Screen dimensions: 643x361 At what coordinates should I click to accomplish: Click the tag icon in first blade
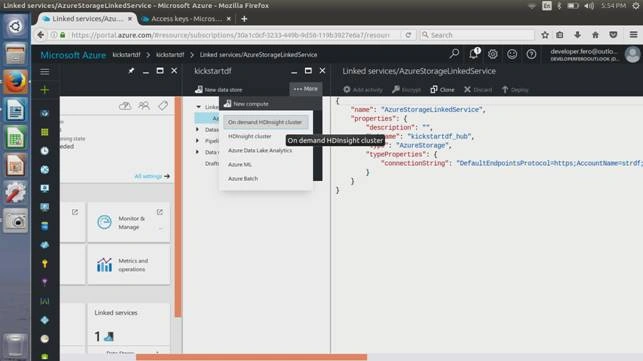163,106
